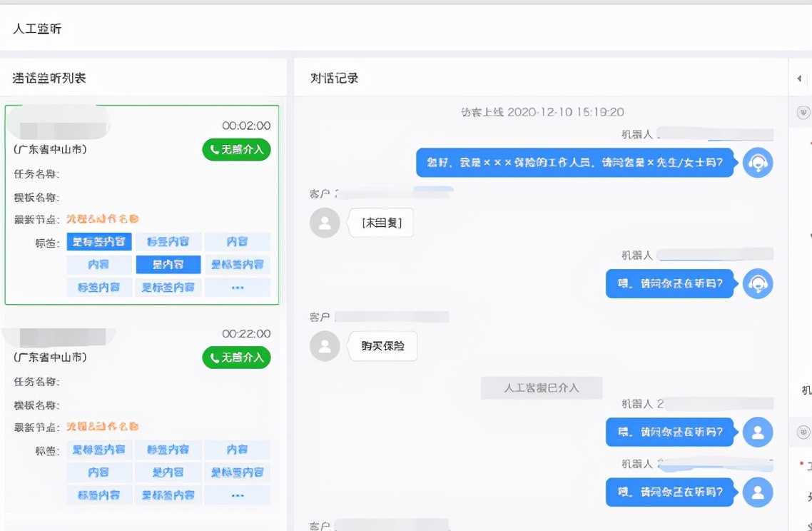Expand hidden tags via the '...' button in first card
Image resolution: width=812 pixels, height=531 pixels.
[x=238, y=288]
